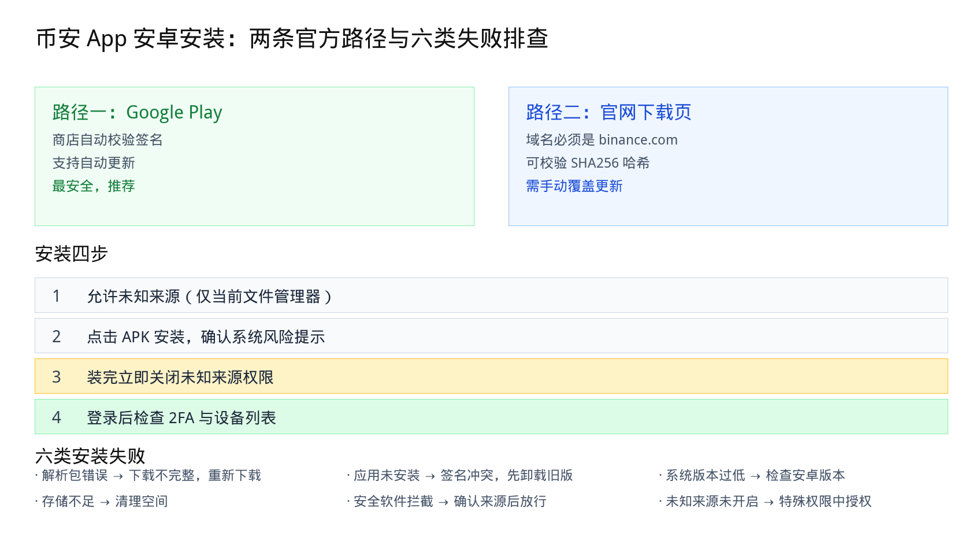Click the '应用未安装 → 签名冲突' item

(x=460, y=475)
